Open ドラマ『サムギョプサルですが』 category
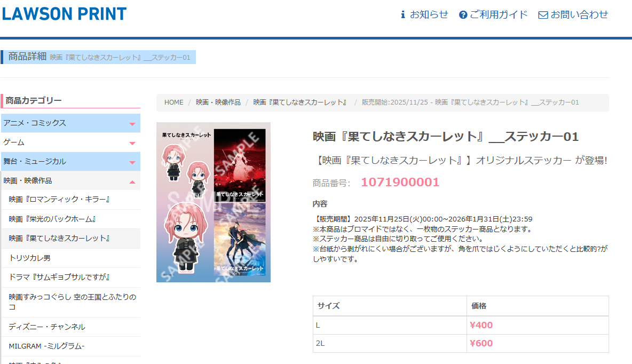 coord(59,278)
